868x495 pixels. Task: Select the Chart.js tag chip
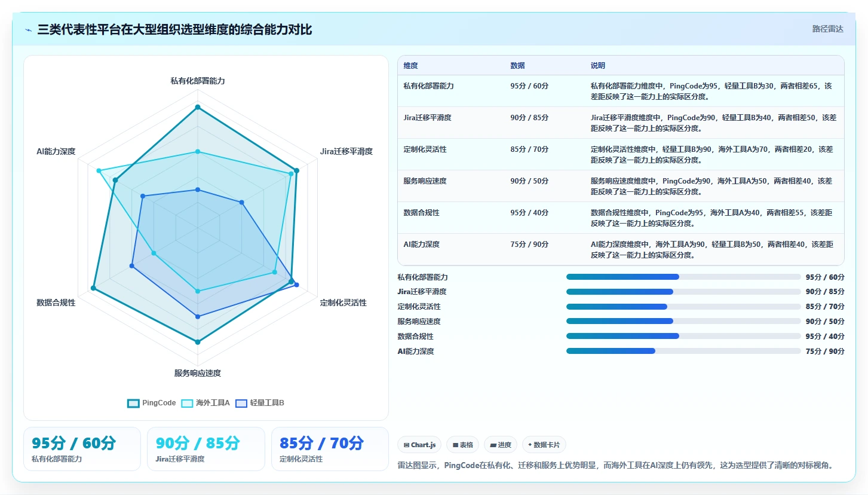[x=419, y=445]
